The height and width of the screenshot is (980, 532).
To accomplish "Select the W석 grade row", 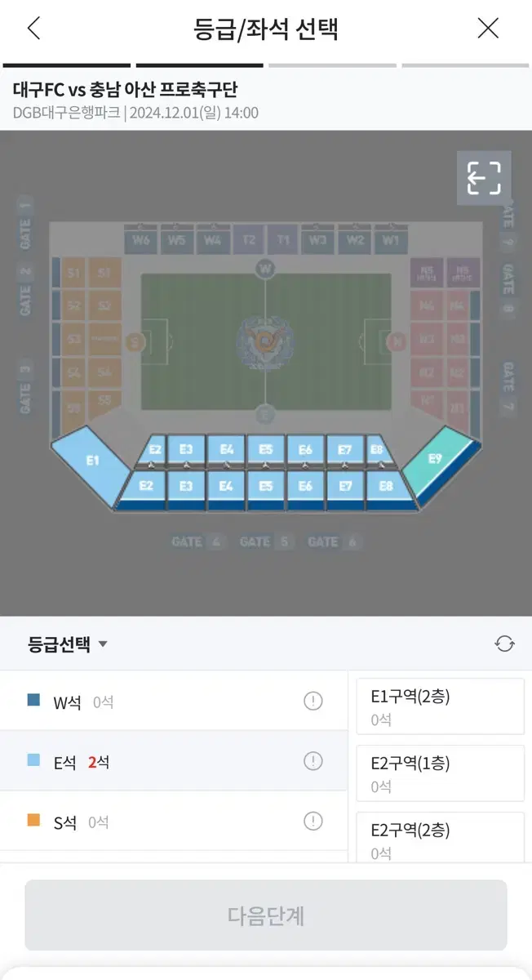I will click(174, 701).
